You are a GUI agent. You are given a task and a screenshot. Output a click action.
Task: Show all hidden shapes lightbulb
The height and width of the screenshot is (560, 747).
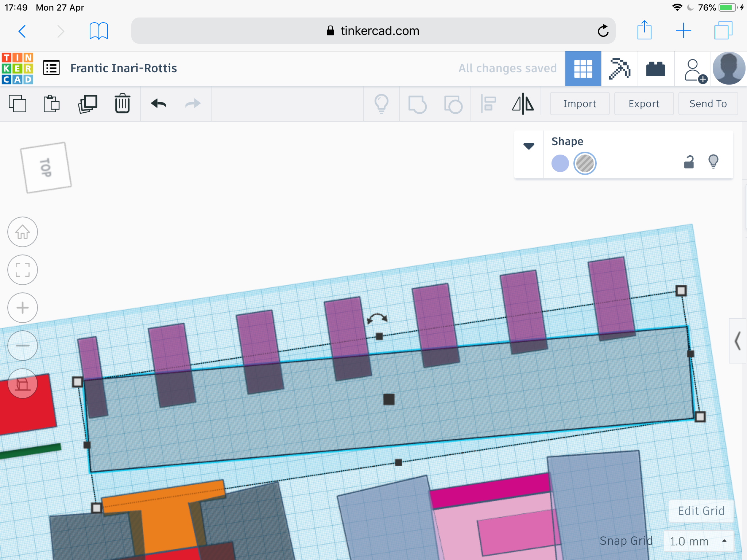(x=382, y=104)
